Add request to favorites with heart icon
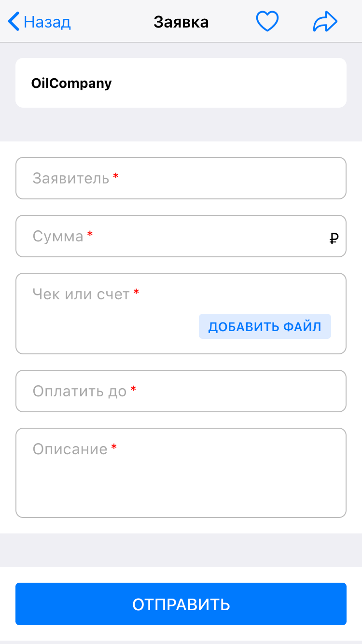This screenshot has width=362, height=644. coord(267,22)
